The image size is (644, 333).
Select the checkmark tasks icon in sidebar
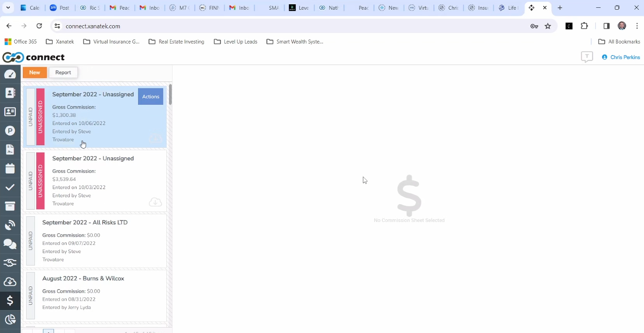pyautogui.click(x=10, y=187)
